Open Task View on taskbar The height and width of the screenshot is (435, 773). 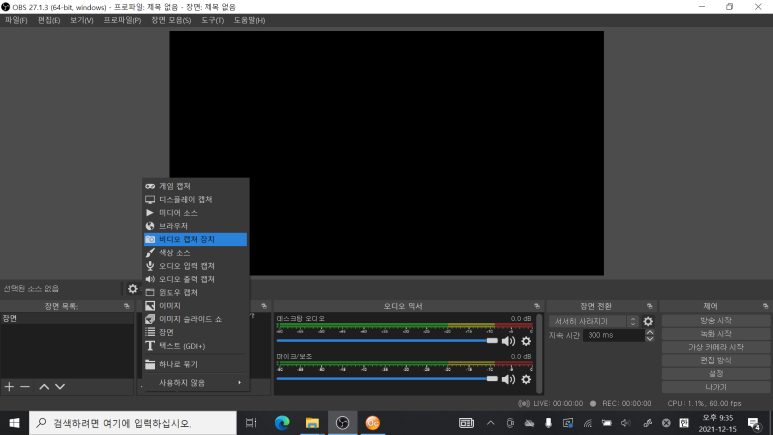[x=251, y=423]
